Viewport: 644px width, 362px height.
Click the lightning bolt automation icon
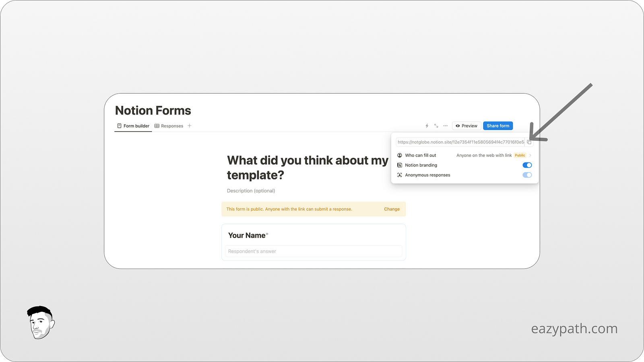click(x=427, y=125)
